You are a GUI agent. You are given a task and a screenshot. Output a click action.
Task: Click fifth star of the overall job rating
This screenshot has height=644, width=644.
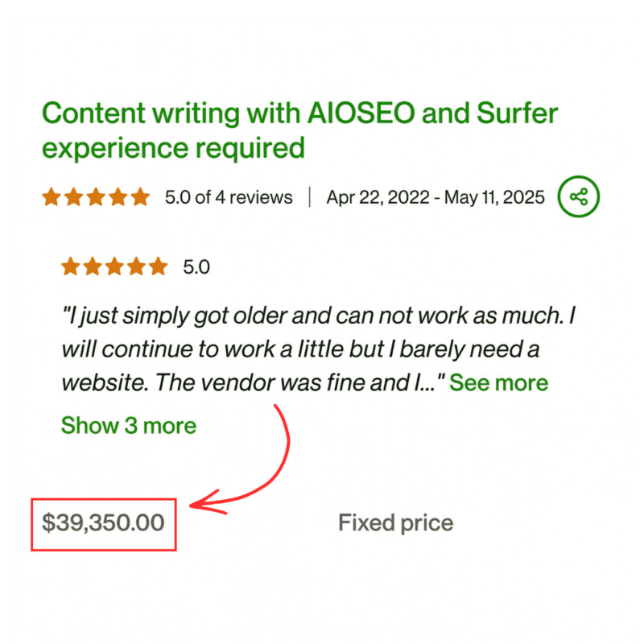140,196
